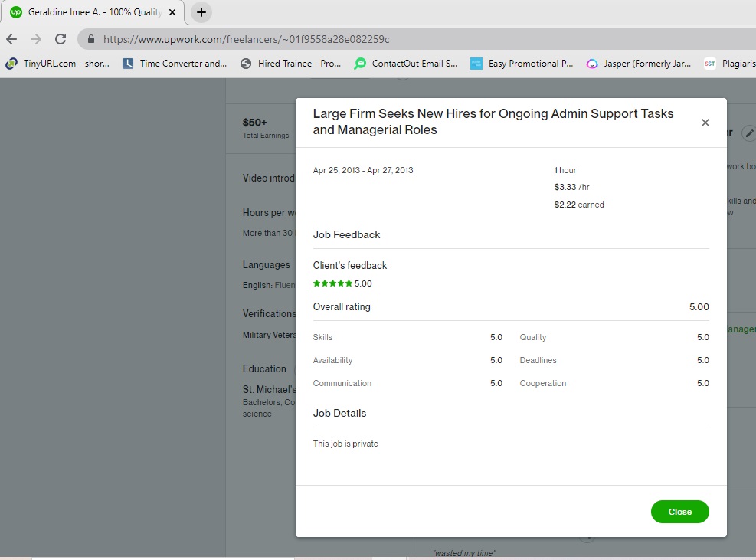The height and width of the screenshot is (560, 756).
Task: Click the SST bookmark icon
Action: point(709,63)
